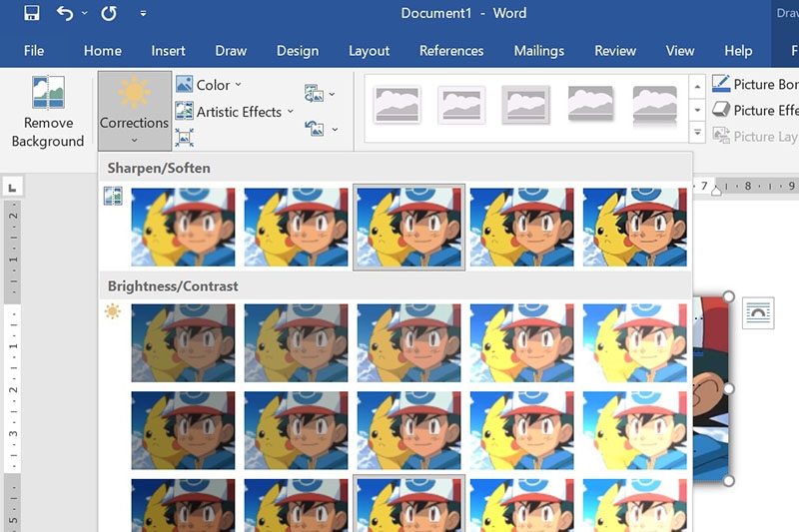Select the fifth reflected picture style thumbnail
This screenshot has height=532, width=799.
click(655, 107)
